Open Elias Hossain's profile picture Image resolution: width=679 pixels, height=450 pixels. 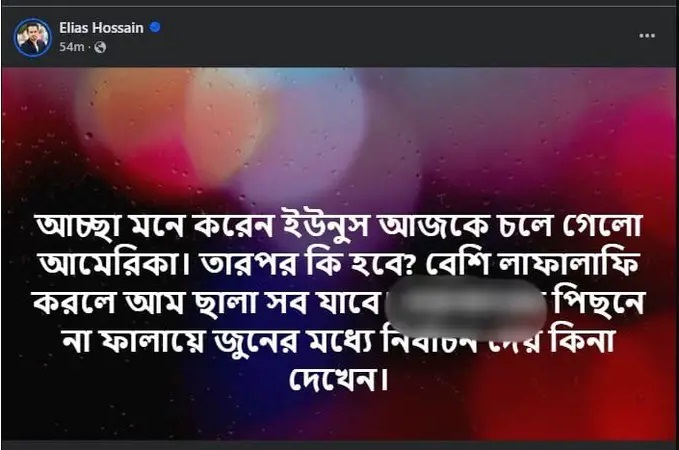pyautogui.click(x=32, y=38)
